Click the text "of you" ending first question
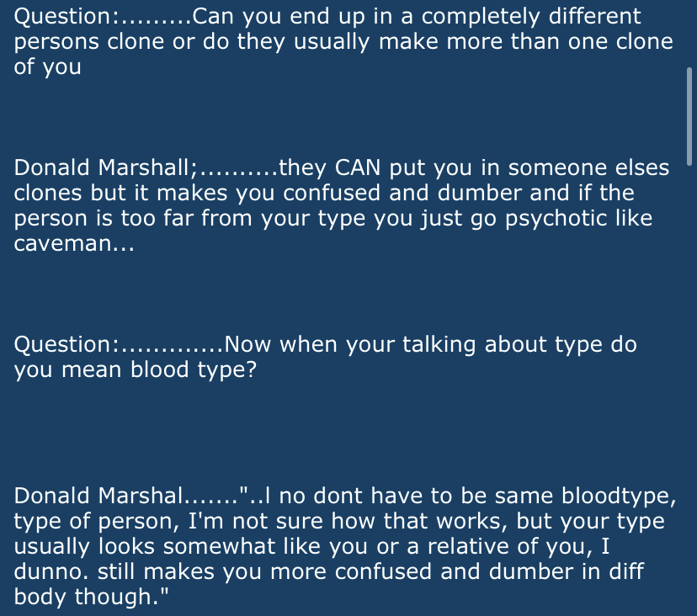Viewport: 697px width, 616px height. click(48, 67)
